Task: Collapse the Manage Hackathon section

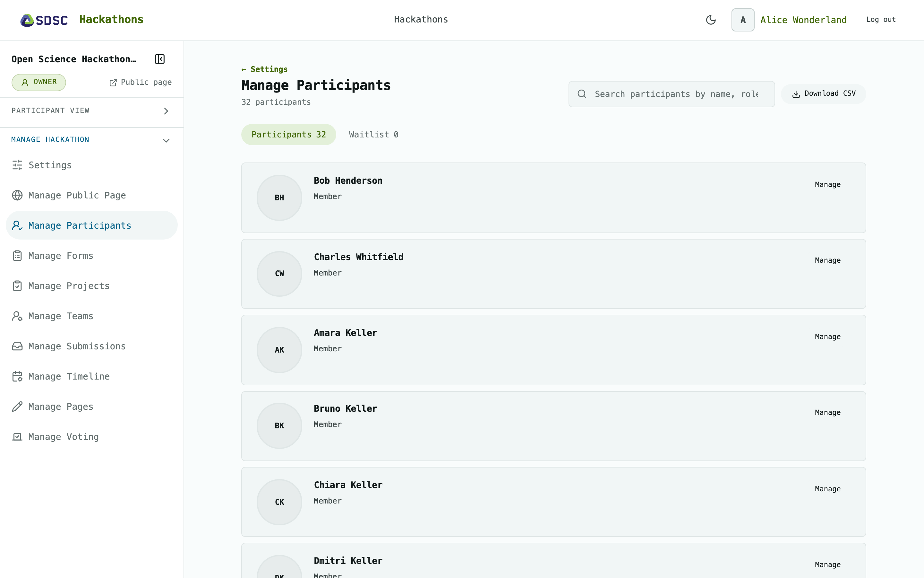Action: tap(92, 140)
